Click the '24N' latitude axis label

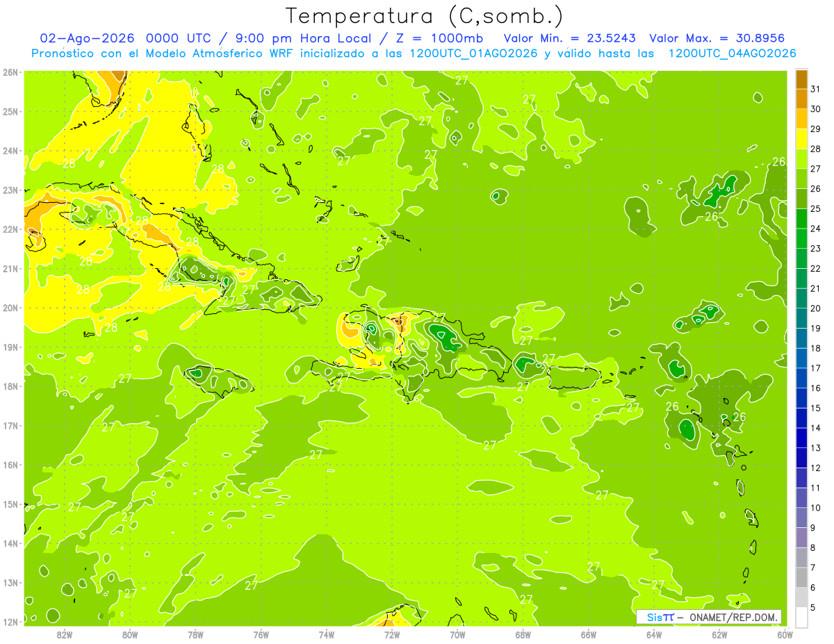tap(10, 150)
